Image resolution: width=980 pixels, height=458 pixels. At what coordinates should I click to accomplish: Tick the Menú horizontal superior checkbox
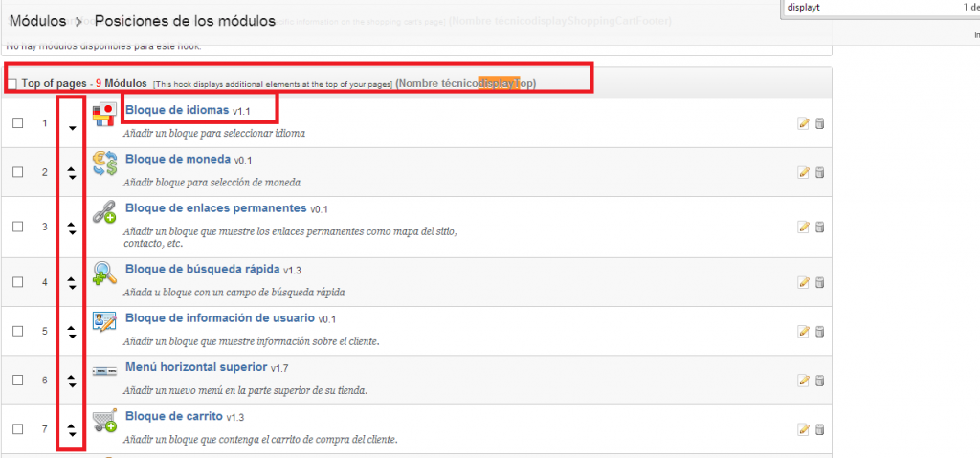(18, 380)
